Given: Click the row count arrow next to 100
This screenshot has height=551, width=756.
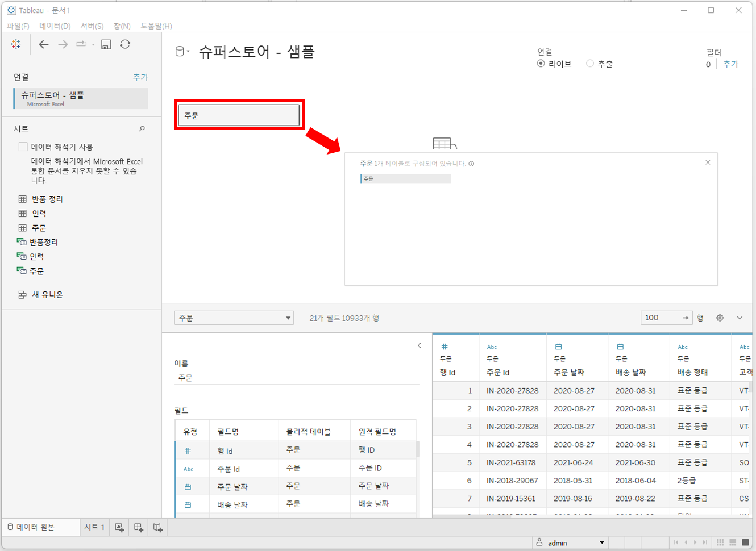Looking at the screenshot, I should (x=686, y=318).
